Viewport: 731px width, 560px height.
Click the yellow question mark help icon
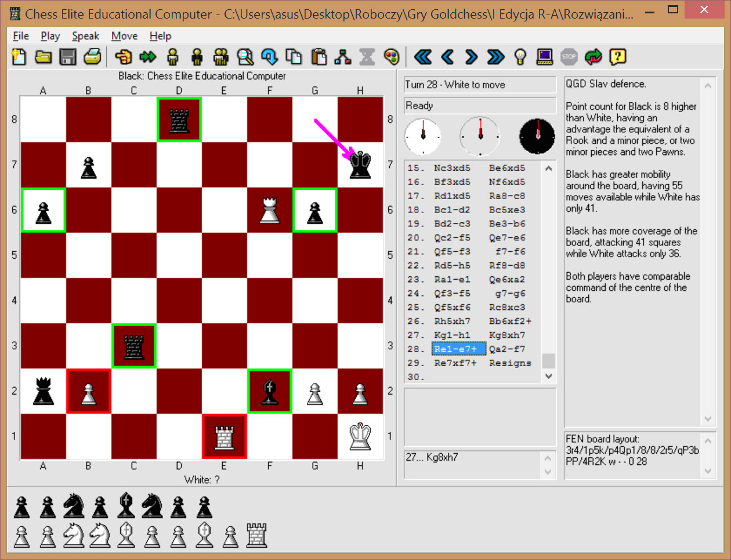[618, 57]
